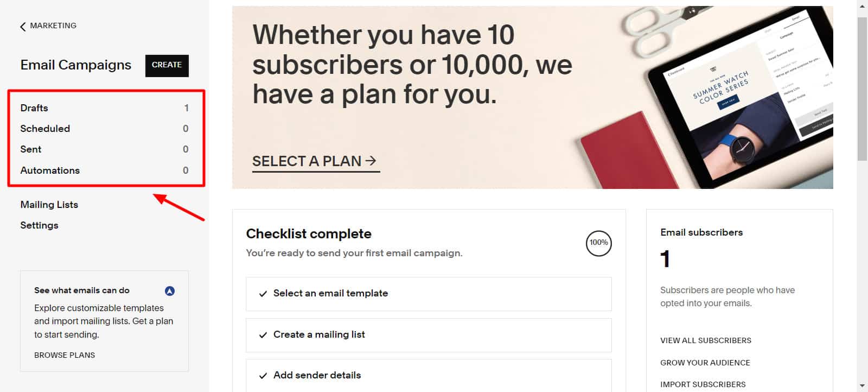Click View All Subscribers
The width and height of the screenshot is (868, 392).
pos(705,340)
